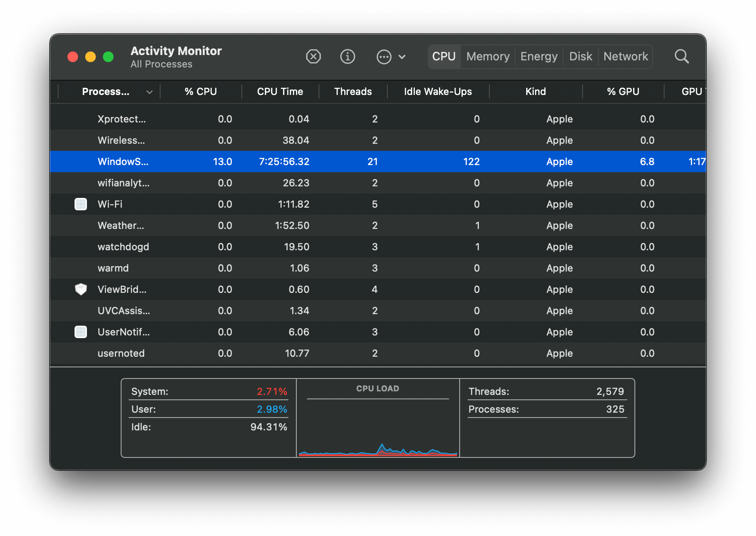Toggle the Kind column sorting
Viewport: 756px width, 536px height.
535,91
